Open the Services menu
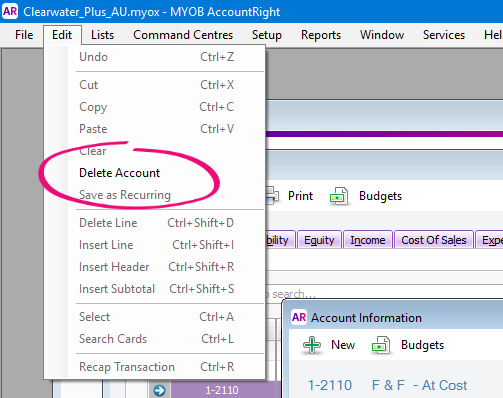The height and width of the screenshot is (398, 503). click(444, 35)
